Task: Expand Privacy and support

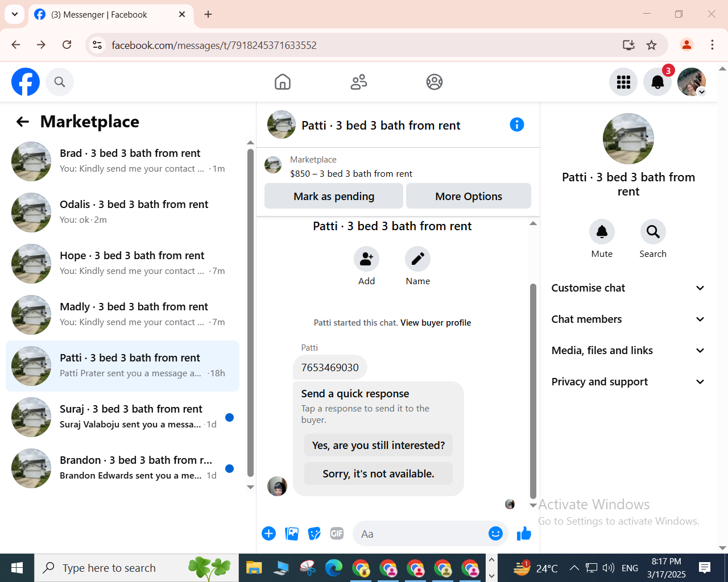Action: click(628, 382)
